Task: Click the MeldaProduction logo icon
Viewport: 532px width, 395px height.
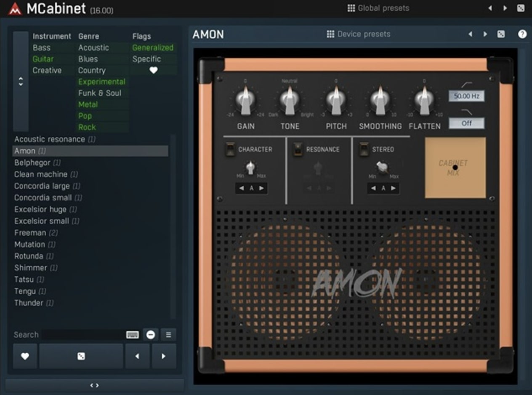Action: (x=15, y=8)
